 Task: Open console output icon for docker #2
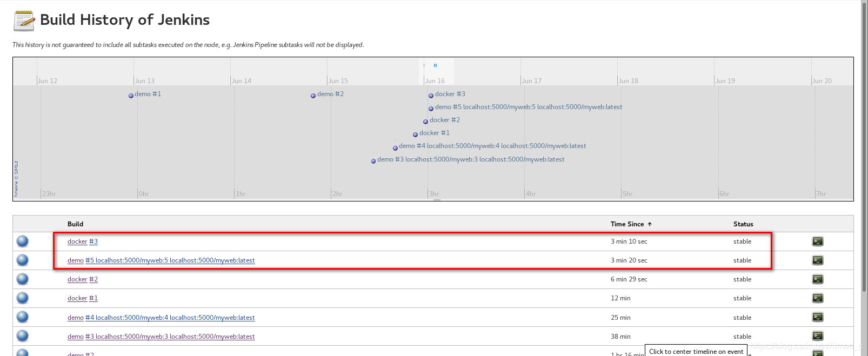(818, 279)
